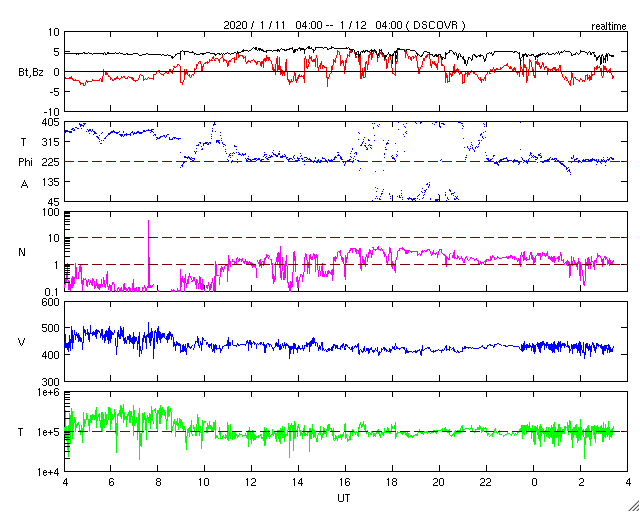Viewport: 640px width, 512px height.
Task: Click the '405' tick label on Phi panel
Action: [x=51, y=122]
